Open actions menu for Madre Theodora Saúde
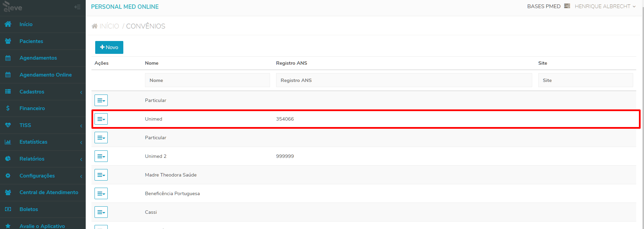 pyautogui.click(x=101, y=175)
